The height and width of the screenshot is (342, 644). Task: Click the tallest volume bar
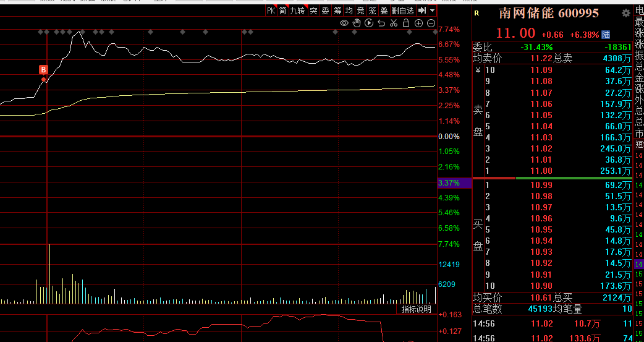(x=49, y=274)
